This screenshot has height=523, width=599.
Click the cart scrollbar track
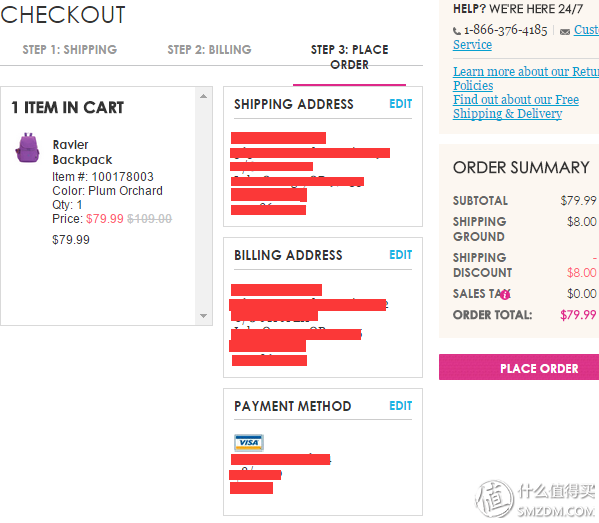click(x=204, y=206)
